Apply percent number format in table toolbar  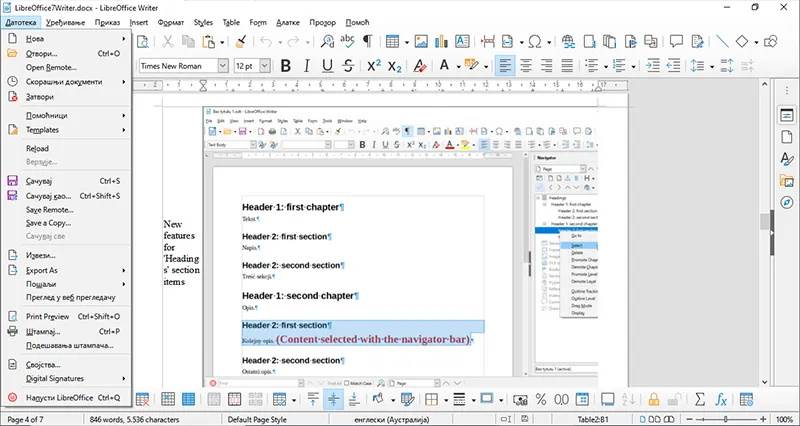(541, 399)
